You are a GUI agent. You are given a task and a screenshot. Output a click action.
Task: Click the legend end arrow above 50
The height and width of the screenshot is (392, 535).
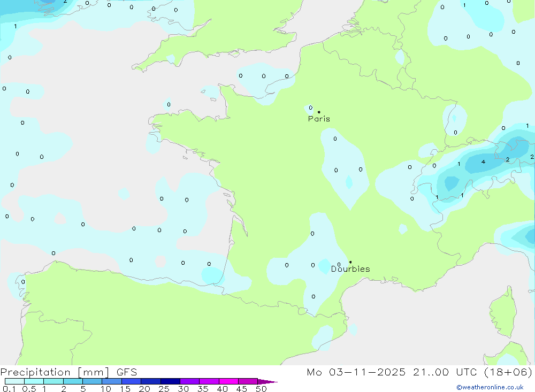pyautogui.click(x=267, y=382)
